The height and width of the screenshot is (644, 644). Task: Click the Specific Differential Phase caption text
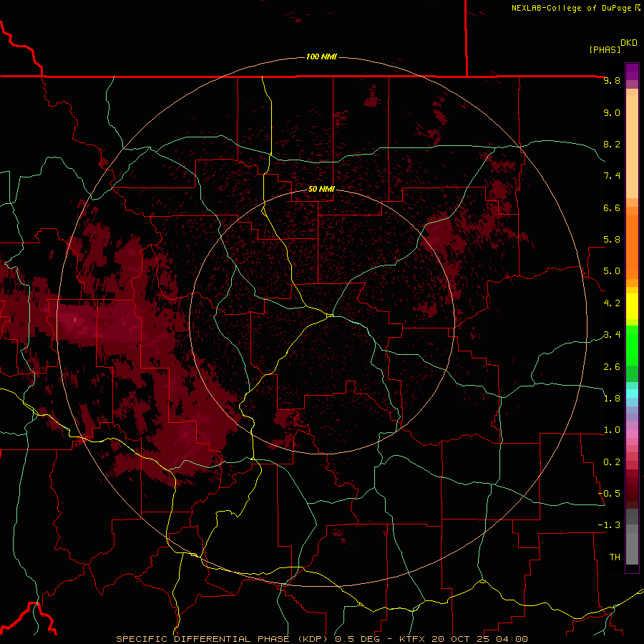pos(321,639)
